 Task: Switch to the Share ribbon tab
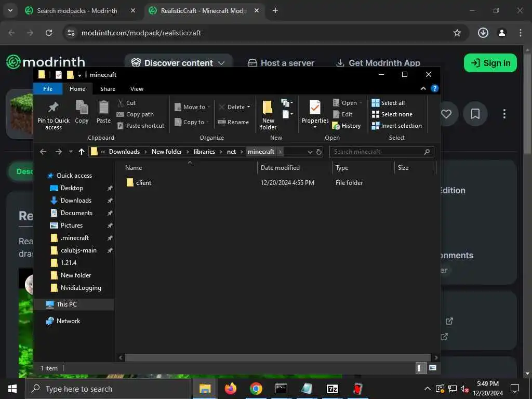click(108, 89)
